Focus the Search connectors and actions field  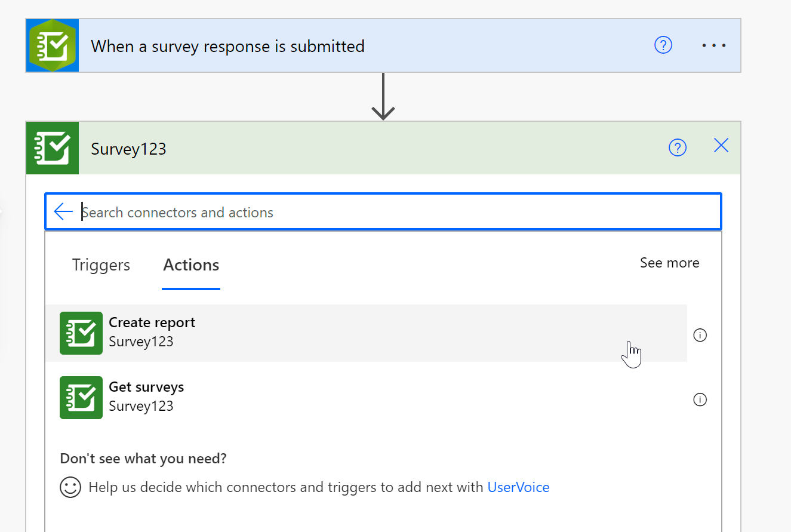pos(383,211)
